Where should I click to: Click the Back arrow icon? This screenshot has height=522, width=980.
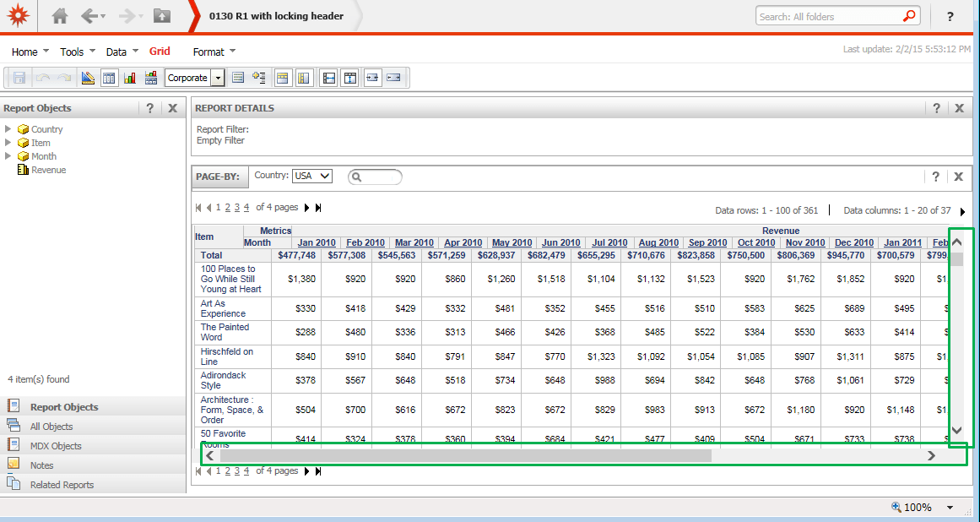(x=89, y=16)
